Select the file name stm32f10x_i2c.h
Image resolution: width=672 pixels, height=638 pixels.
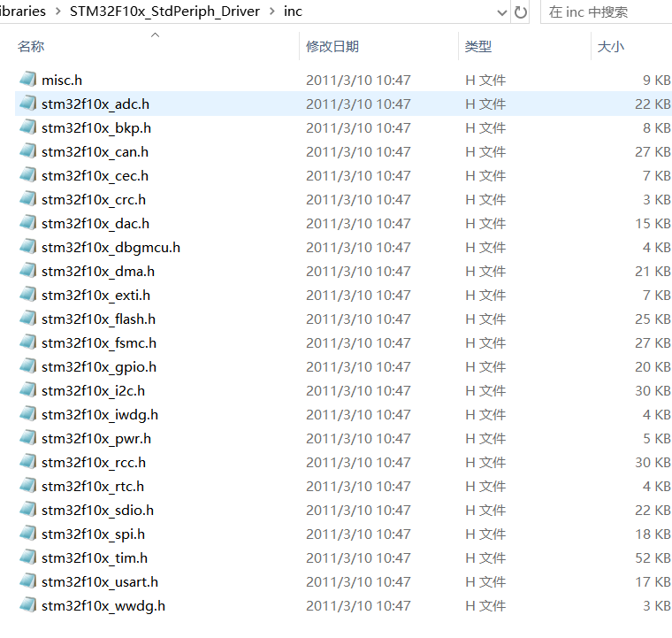(x=93, y=391)
